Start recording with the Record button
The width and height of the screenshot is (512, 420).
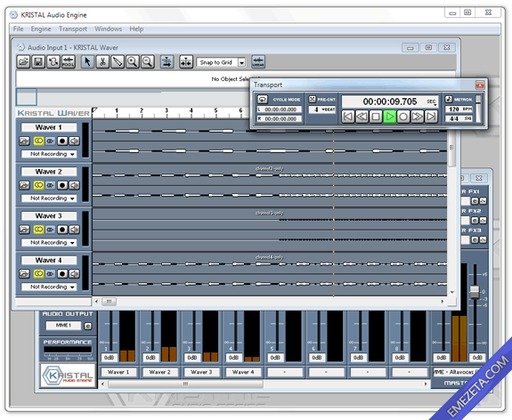point(403,117)
